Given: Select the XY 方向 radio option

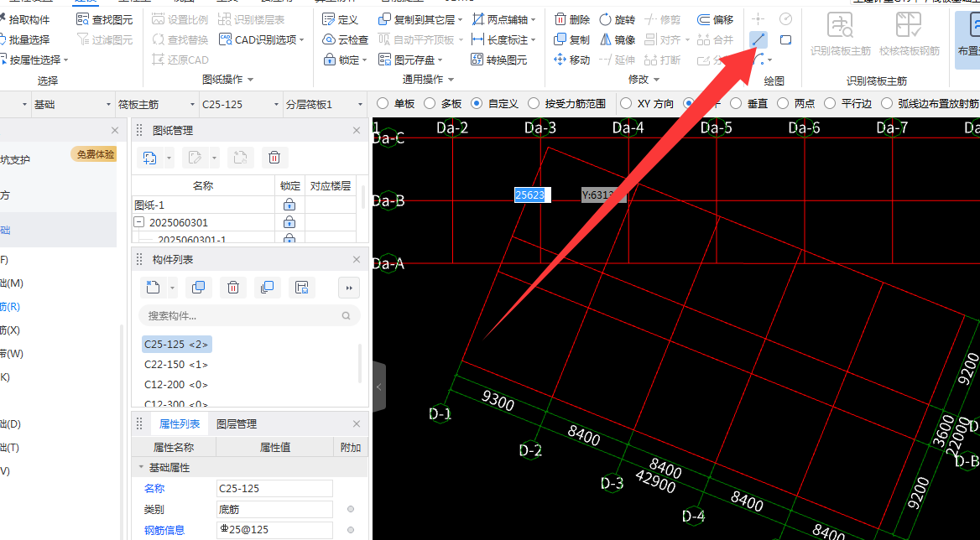Looking at the screenshot, I should 626,104.
